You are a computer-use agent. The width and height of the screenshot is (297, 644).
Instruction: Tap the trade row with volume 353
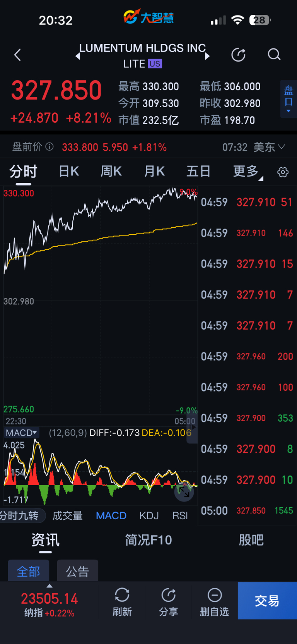point(247,418)
